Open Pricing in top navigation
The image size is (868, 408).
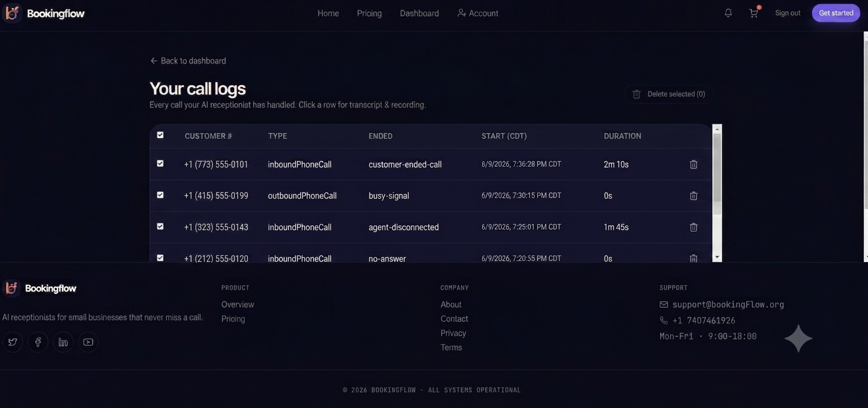pos(369,13)
